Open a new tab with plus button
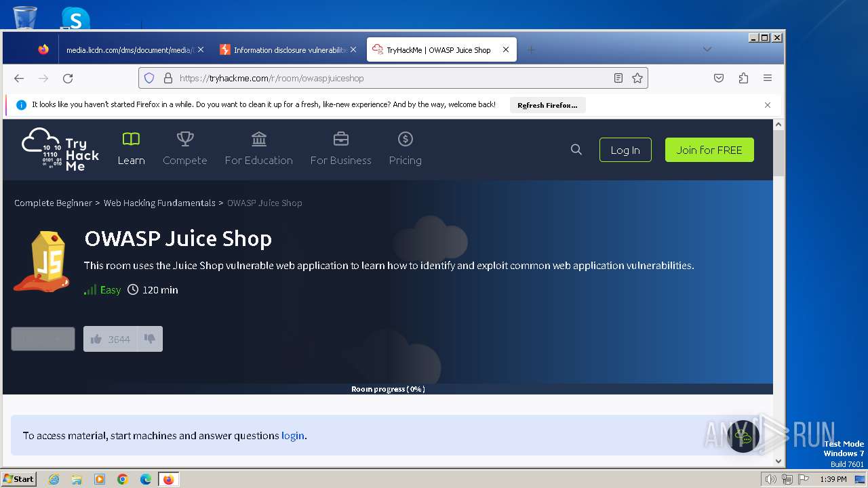Screen dimensions: 868x488 coord(531,49)
